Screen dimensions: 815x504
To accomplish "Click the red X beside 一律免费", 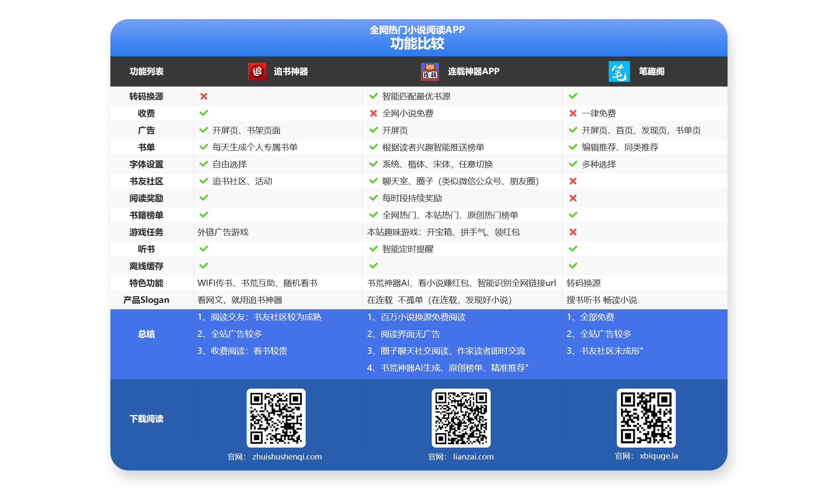I will click(573, 113).
